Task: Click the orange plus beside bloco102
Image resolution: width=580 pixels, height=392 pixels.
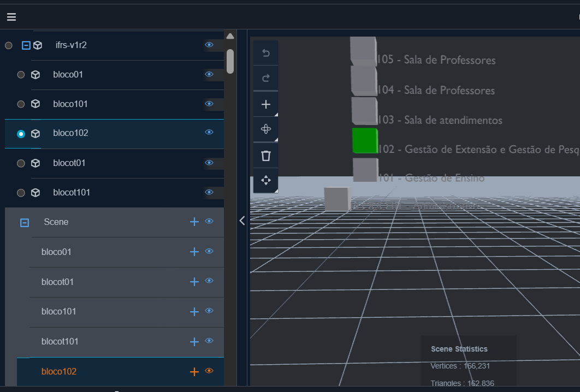Action: [x=194, y=372]
